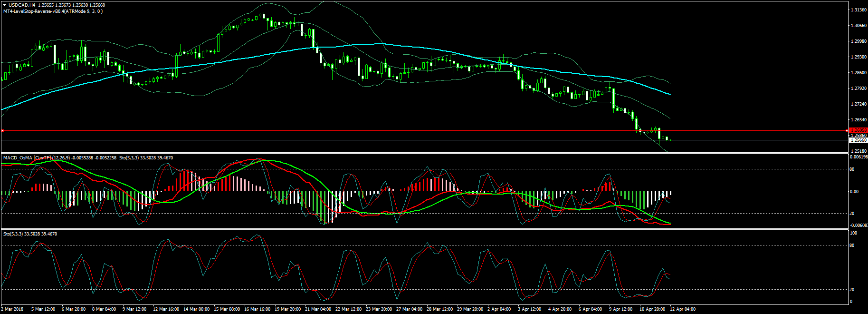Click the 12 Mar 16:00 time label

coord(166,309)
